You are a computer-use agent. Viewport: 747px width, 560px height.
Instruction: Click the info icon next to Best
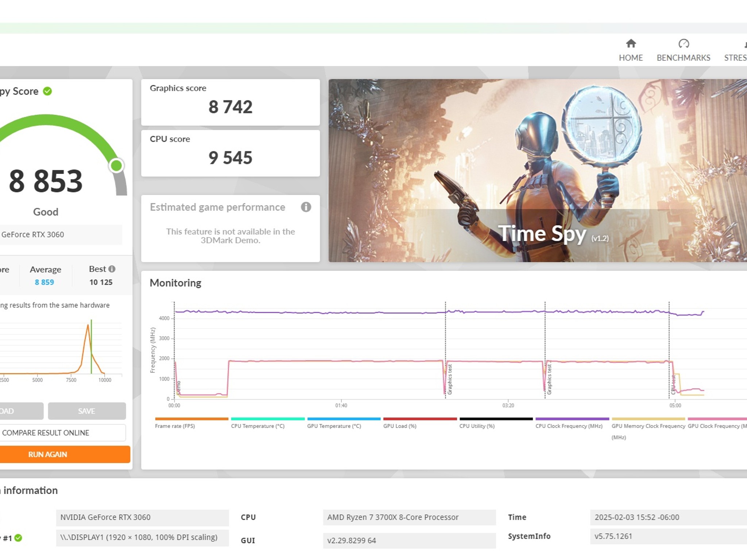[x=112, y=269]
